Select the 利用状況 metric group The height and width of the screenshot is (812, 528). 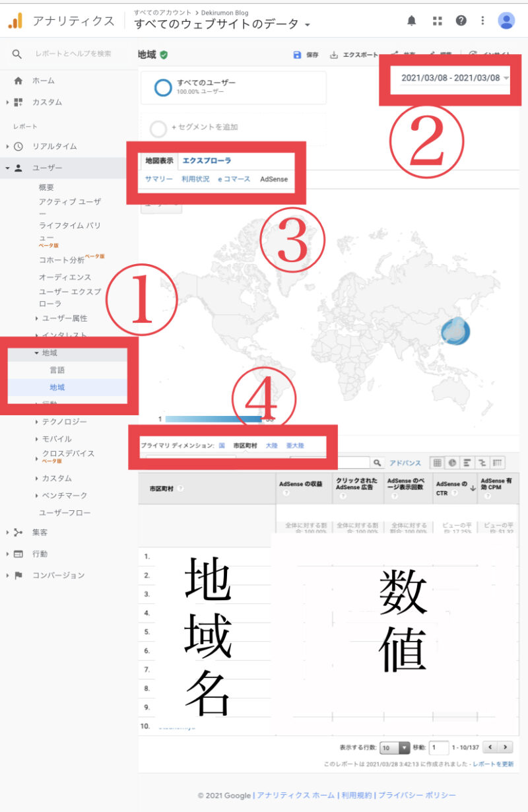click(195, 179)
